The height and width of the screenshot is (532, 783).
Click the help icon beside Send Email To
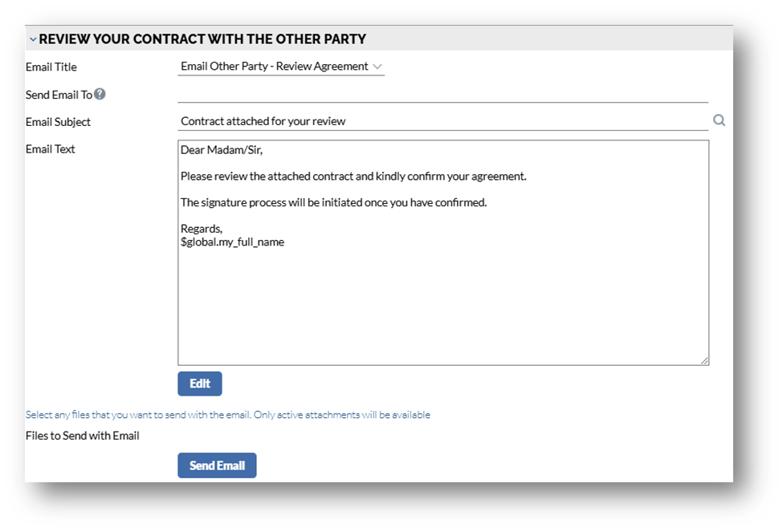(x=100, y=94)
